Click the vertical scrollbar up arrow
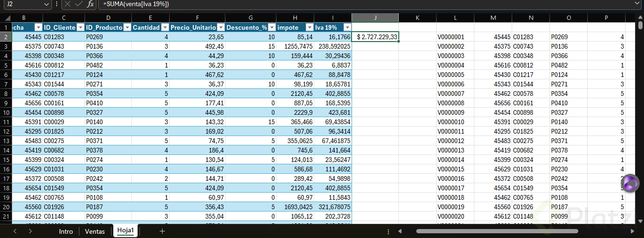 pos(640,18)
